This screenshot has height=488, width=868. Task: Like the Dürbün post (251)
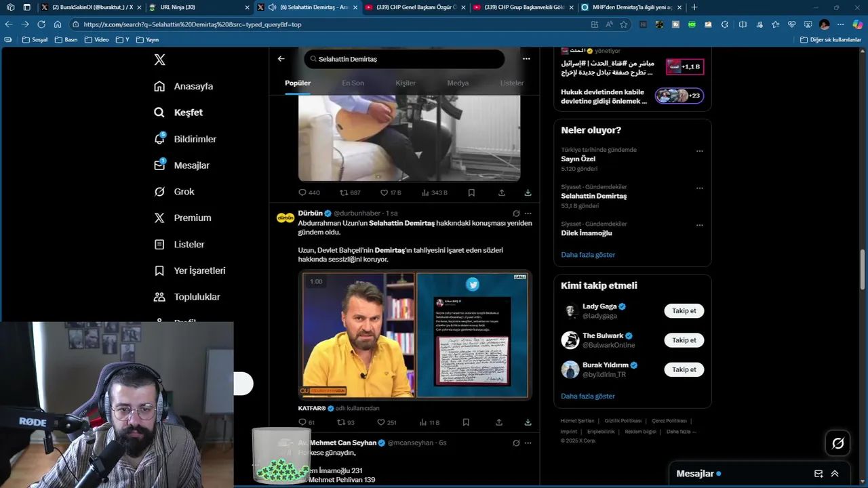(x=388, y=422)
